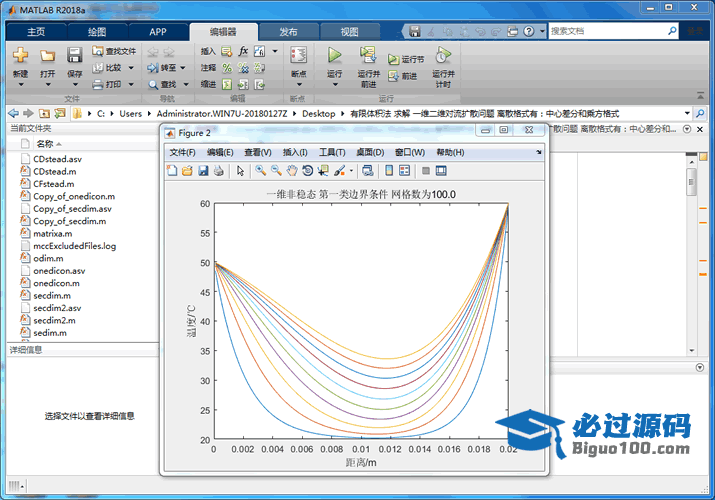715x500 pixels.
Task: Switch to the Publish tab (发布)
Action: click(288, 32)
